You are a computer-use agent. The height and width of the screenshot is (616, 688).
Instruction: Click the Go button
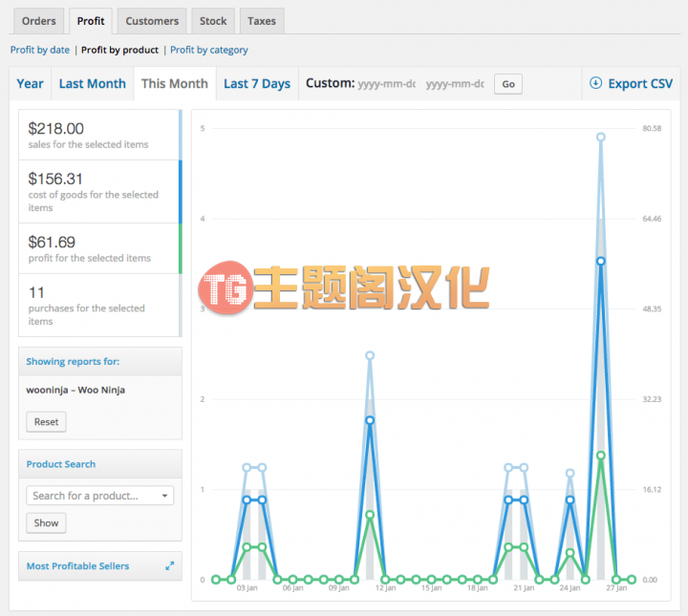point(508,84)
